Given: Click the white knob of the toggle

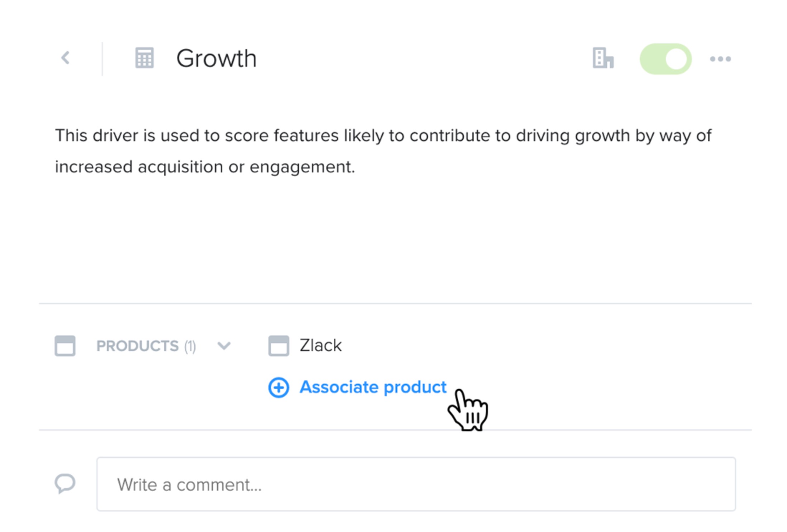Looking at the screenshot, I should coord(676,59).
